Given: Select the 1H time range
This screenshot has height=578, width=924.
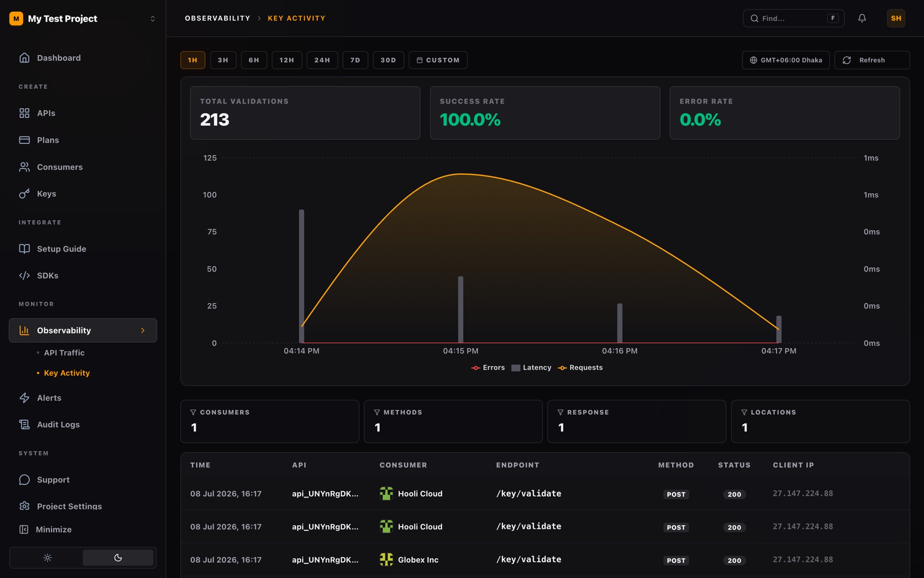Looking at the screenshot, I should click(193, 60).
